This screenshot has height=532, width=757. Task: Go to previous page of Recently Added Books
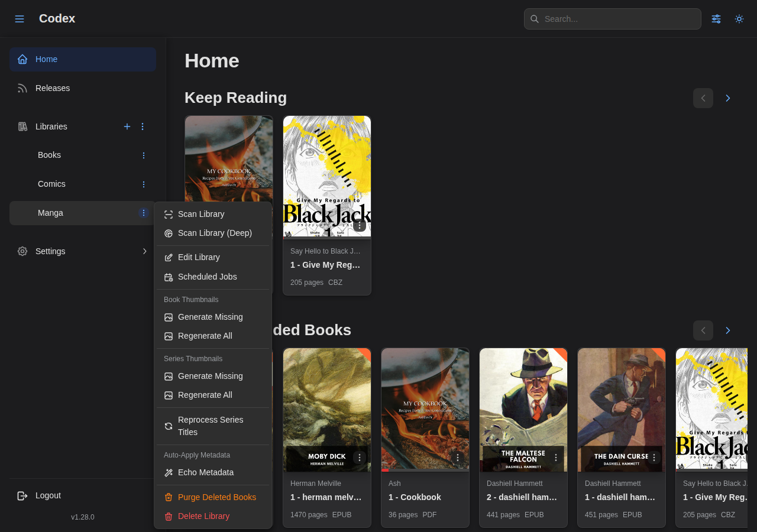coord(703,330)
